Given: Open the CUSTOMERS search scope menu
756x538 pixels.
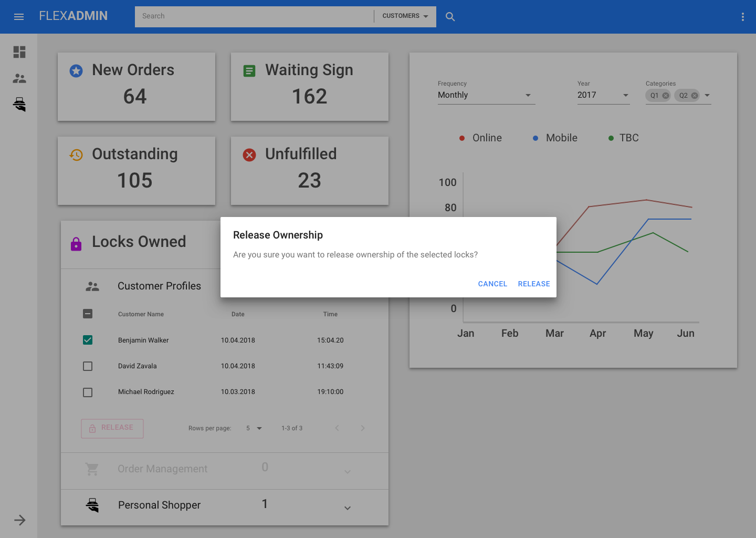Looking at the screenshot, I should (x=405, y=16).
